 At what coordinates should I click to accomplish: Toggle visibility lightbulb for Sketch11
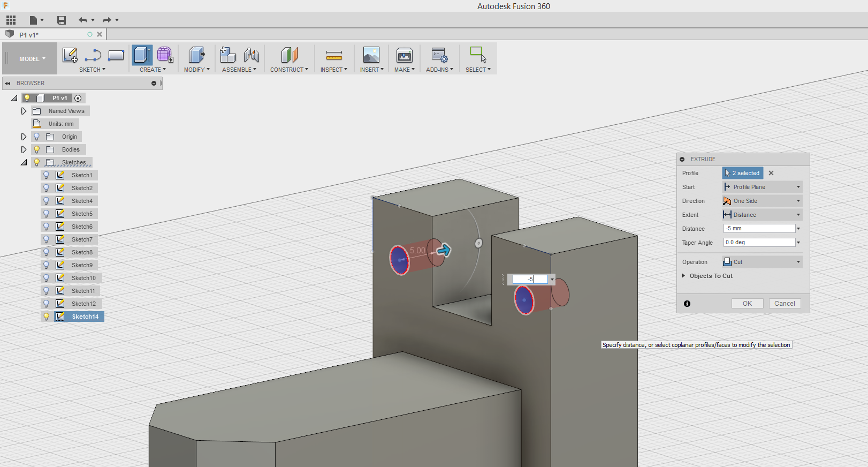point(47,291)
